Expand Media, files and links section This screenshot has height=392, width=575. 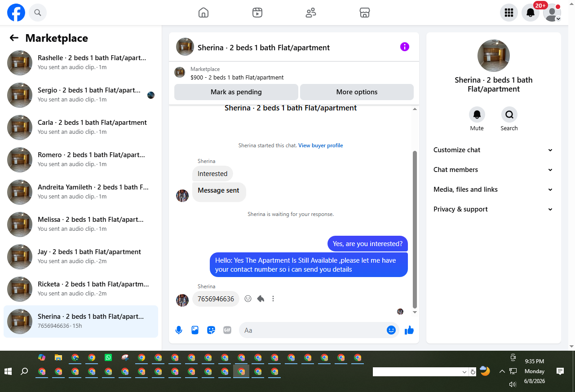tap(494, 189)
